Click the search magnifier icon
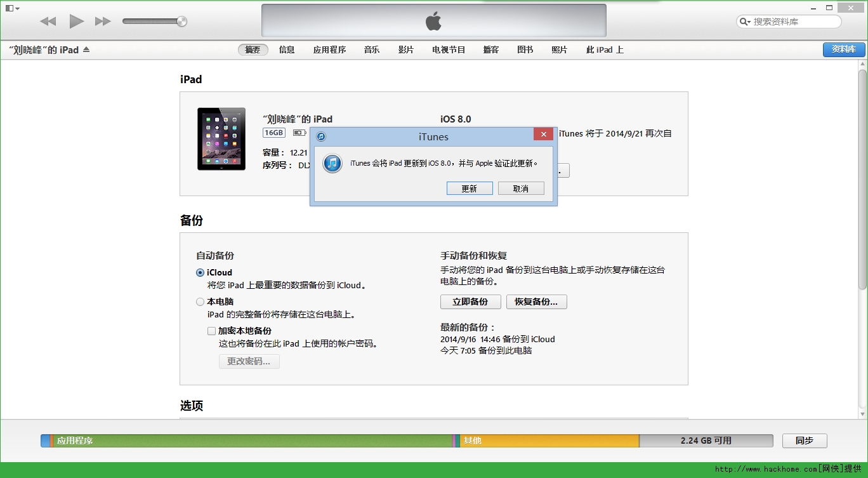This screenshot has width=868, height=478. pyautogui.click(x=744, y=22)
